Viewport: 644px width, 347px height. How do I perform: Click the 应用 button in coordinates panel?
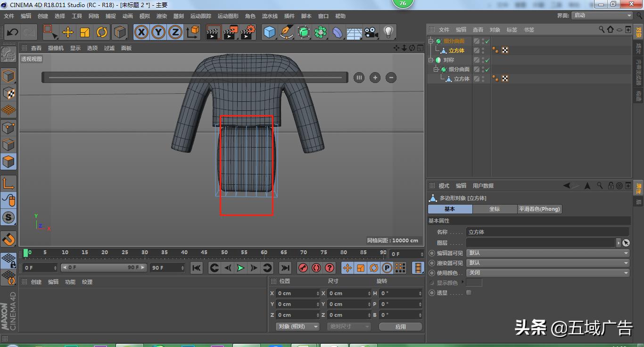click(400, 326)
